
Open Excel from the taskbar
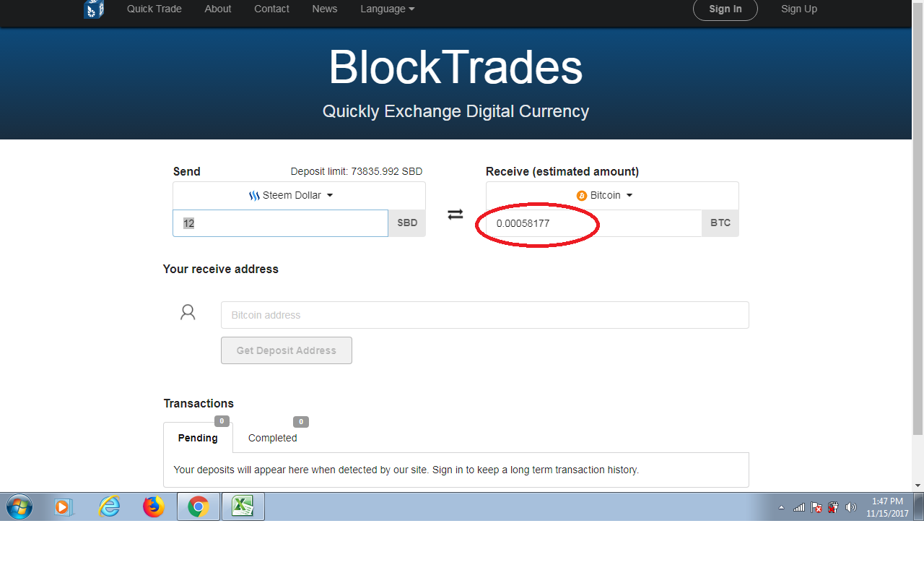point(243,506)
